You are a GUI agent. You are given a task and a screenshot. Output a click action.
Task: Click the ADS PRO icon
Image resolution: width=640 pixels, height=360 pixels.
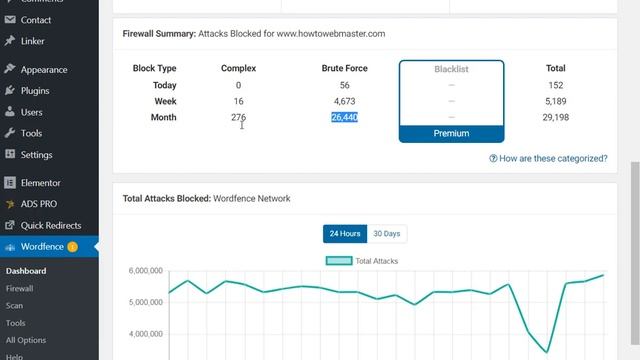[10, 204]
